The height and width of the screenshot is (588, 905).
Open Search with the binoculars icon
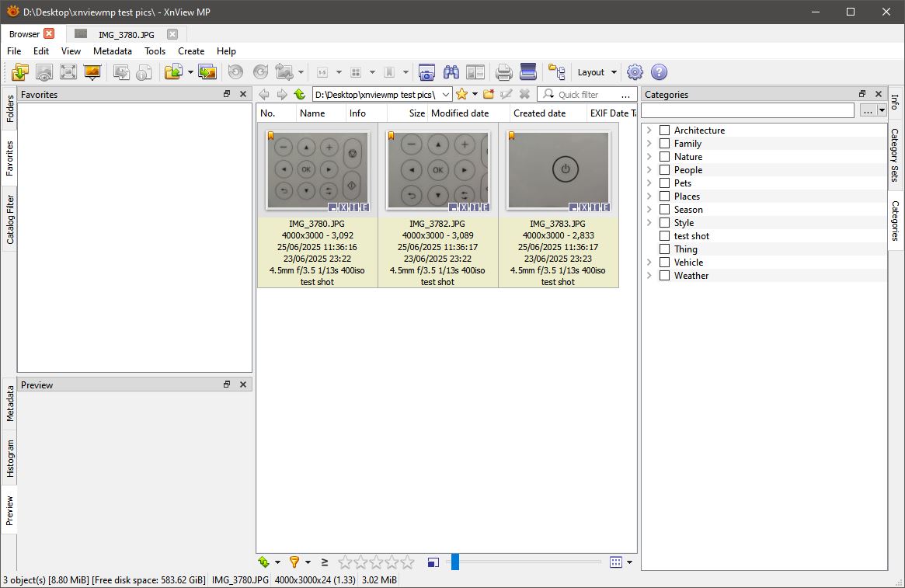[x=451, y=72]
